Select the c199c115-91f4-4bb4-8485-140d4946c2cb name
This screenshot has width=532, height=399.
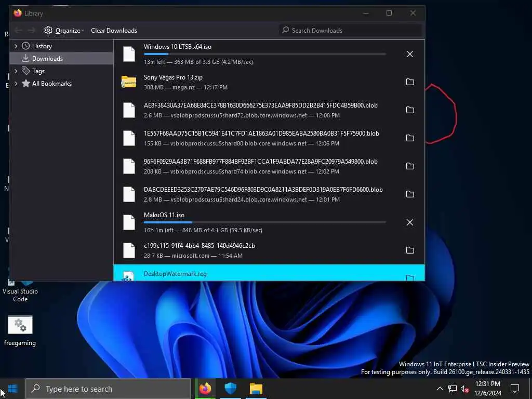(x=199, y=246)
